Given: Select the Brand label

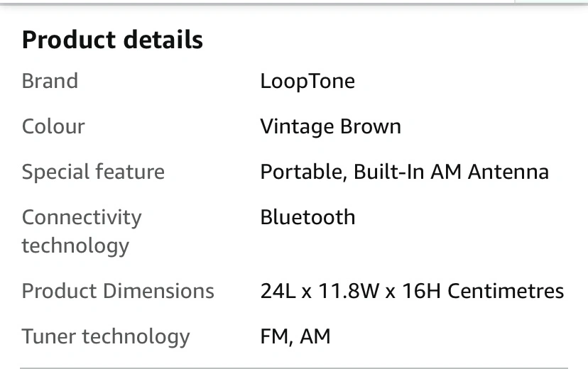Looking at the screenshot, I should 50,81.
